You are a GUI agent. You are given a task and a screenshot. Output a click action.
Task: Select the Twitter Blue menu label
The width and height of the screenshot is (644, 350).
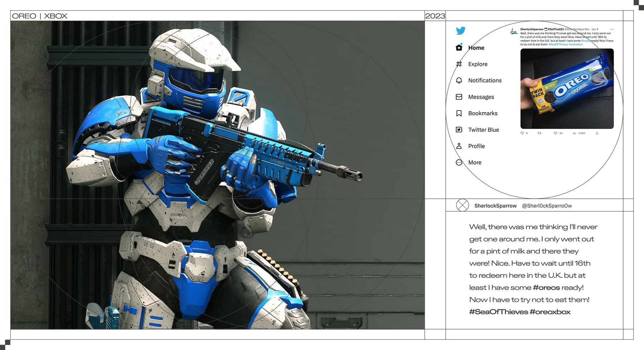point(483,130)
